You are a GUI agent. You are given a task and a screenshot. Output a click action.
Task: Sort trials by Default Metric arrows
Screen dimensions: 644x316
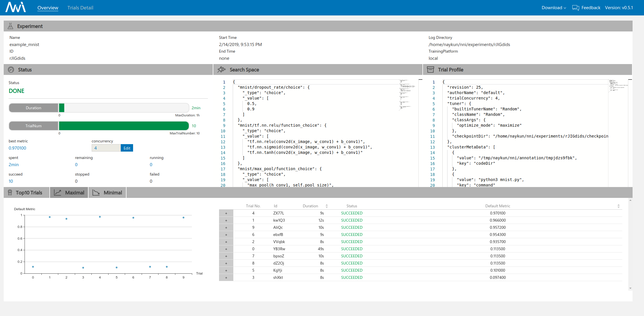click(x=618, y=206)
